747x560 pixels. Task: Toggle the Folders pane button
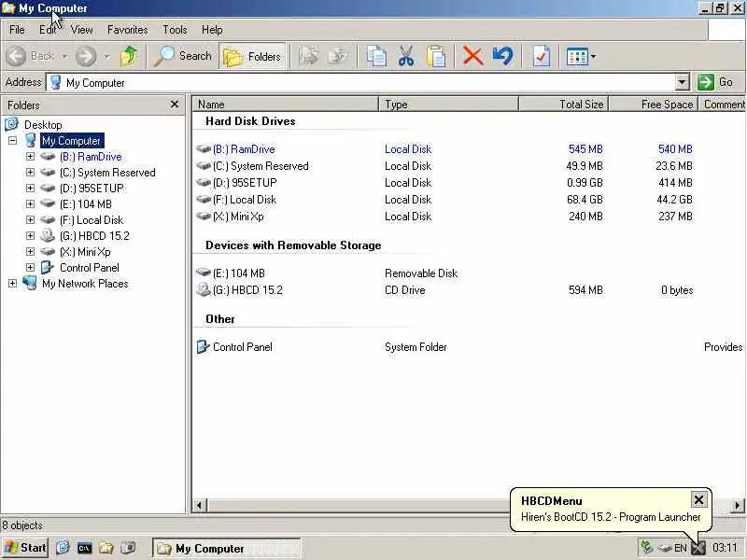tap(252, 57)
